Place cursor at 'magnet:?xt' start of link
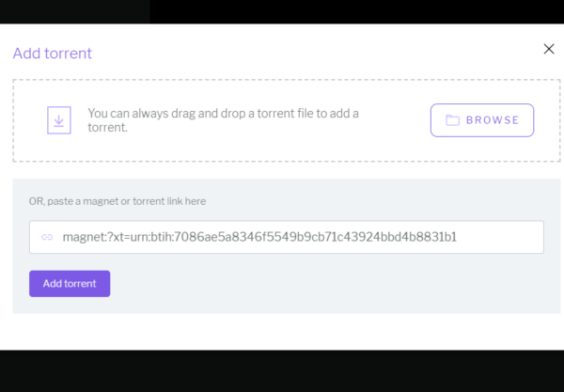This screenshot has width=564, height=392. 63,237
